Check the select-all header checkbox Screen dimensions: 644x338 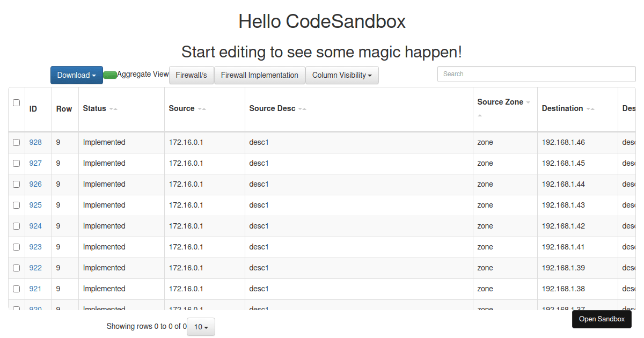[16, 102]
